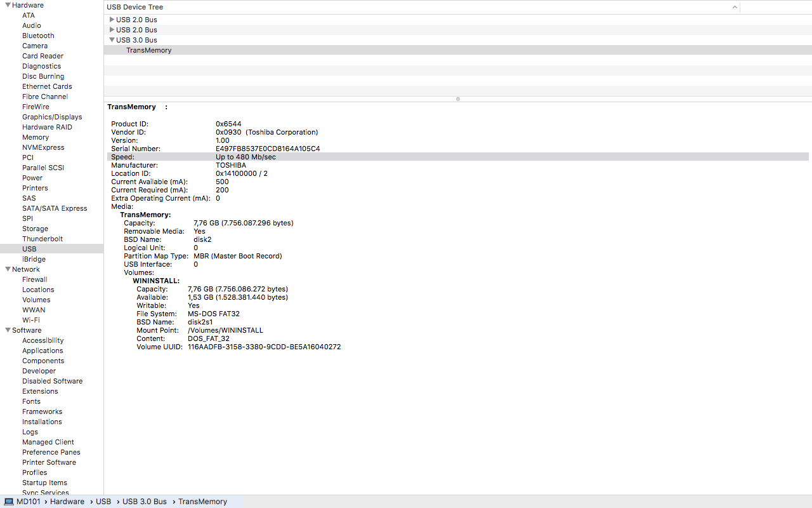Select TransMemory under USB 3.0 Bus

458,50
